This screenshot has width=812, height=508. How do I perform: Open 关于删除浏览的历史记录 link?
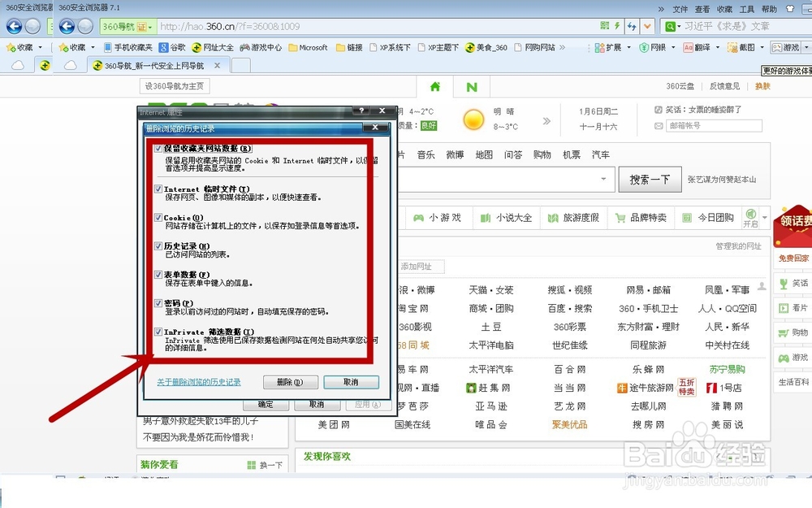(x=199, y=382)
